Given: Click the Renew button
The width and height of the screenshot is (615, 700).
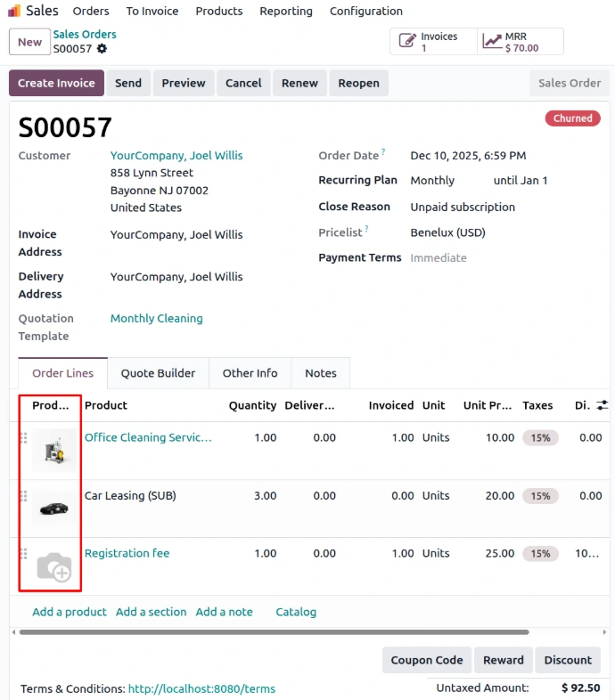Looking at the screenshot, I should (299, 83).
